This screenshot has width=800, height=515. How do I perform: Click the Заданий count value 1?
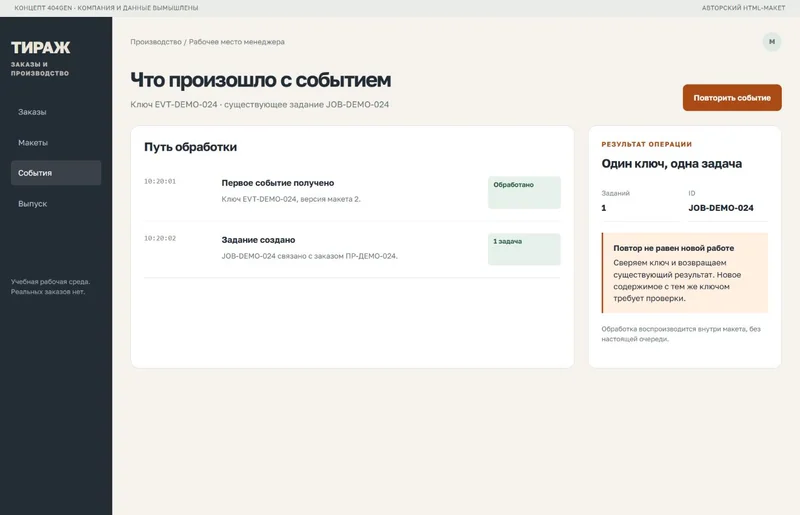click(x=604, y=208)
